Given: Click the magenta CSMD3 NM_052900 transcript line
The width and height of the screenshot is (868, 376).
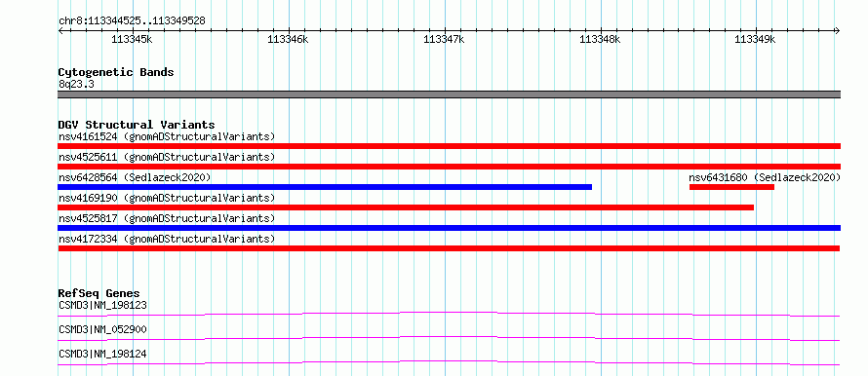Looking at the screenshot, I should (x=449, y=338).
